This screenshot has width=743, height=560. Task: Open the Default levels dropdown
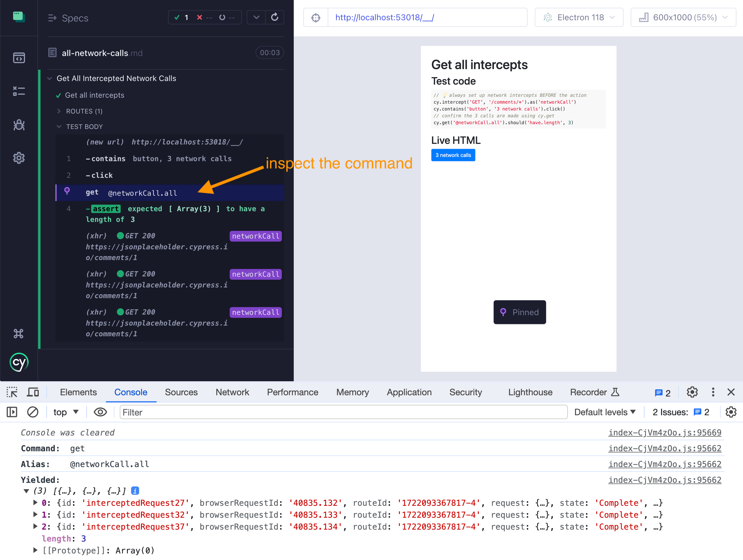click(604, 412)
